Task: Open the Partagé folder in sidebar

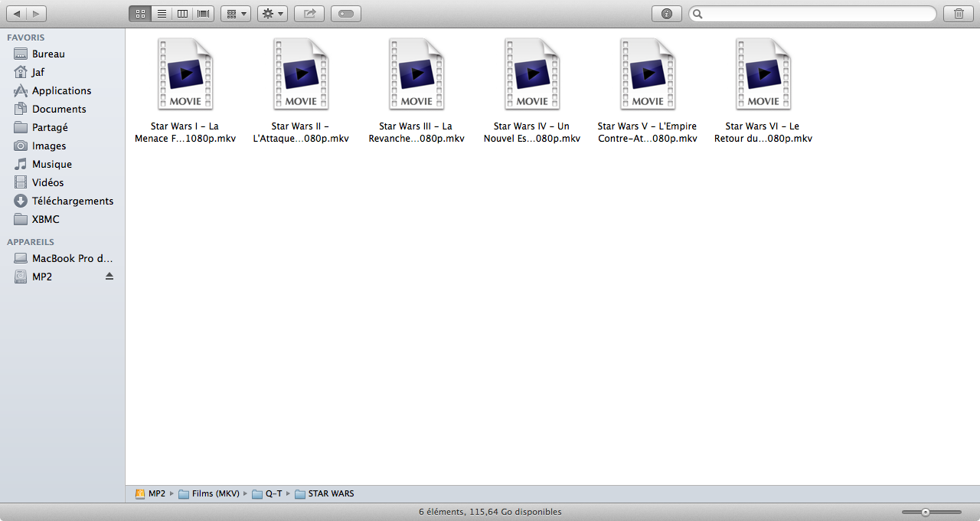Action: click(62, 127)
